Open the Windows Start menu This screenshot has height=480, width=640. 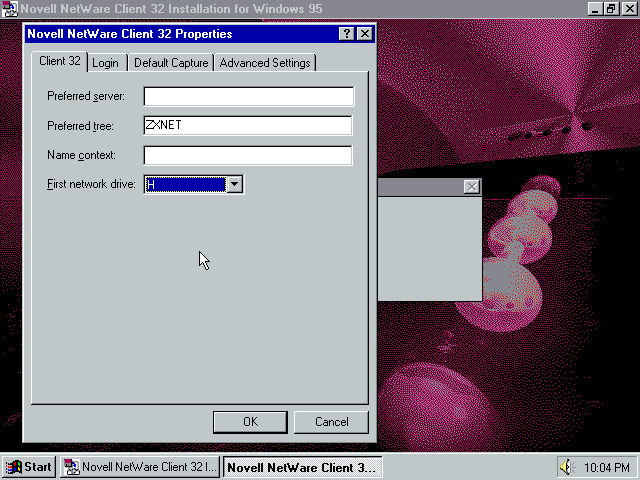click(29, 467)
